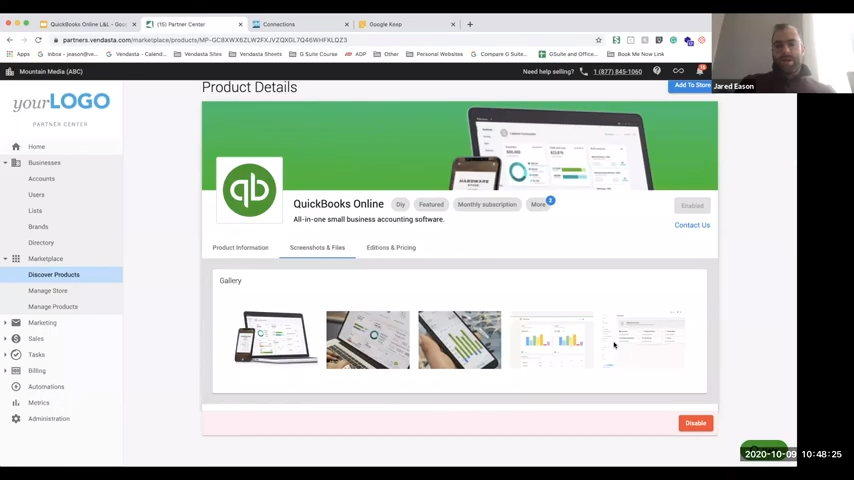This screenshot has width=854, height=480.
Task: Open gallery photo of tablet with bar chart
Action: click(459, 340)
